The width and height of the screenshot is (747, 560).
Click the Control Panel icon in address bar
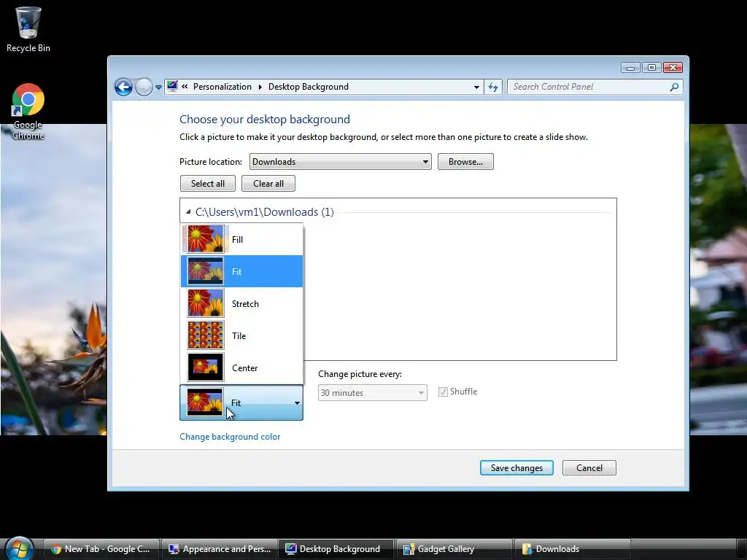point(172,86)
